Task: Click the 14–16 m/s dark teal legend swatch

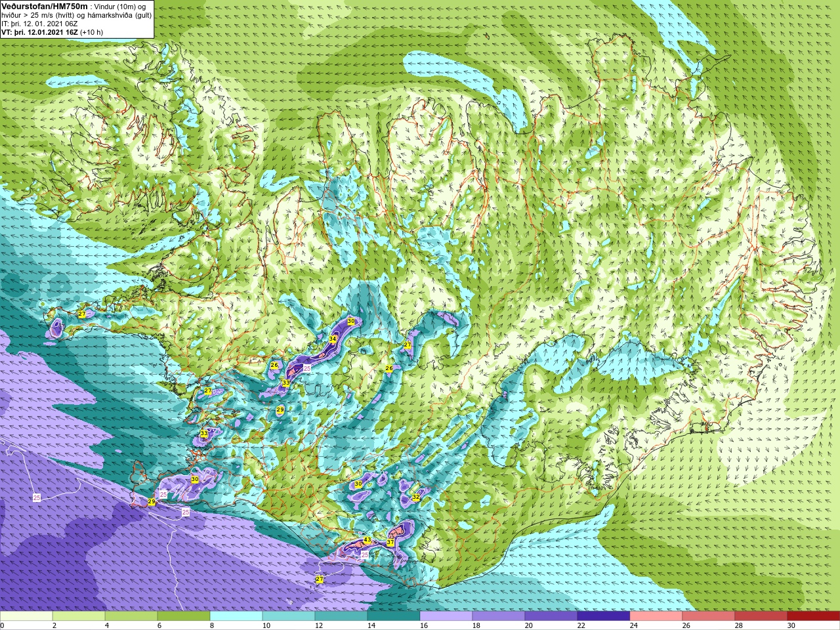Action: [394, 616]
